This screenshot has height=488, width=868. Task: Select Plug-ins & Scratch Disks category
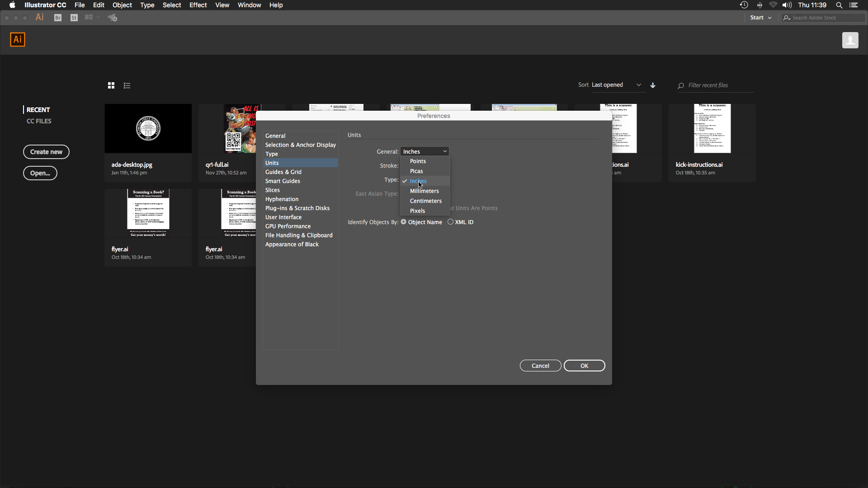pos(300,208)
